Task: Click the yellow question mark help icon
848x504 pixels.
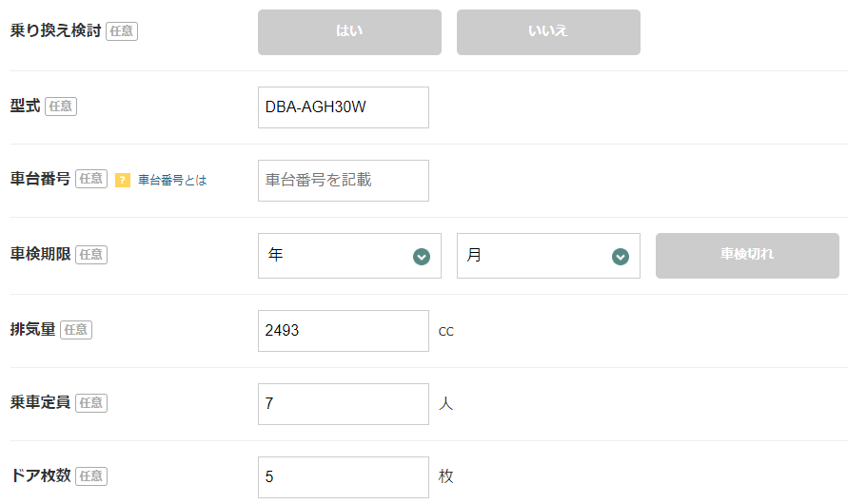Action: tap(123, 181)
